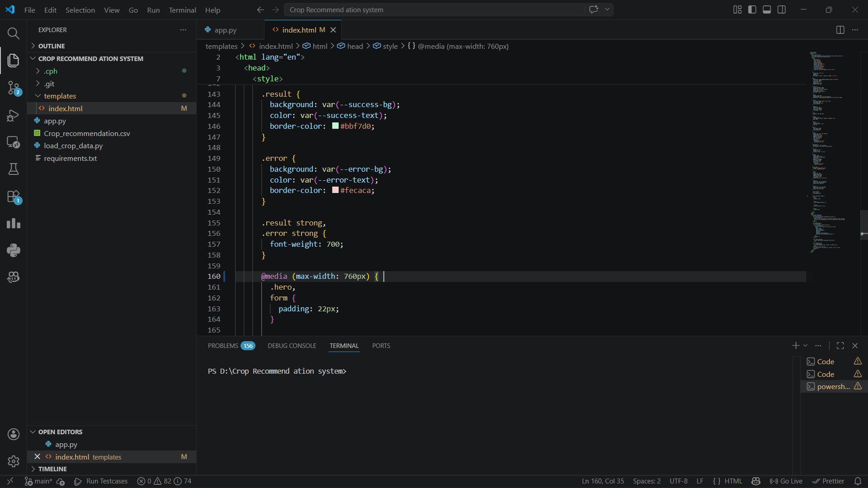868x488 pixels.
Task: Toggle the Primary Side Bar layout
Action: pyautogui.click(x=752, y=9)
